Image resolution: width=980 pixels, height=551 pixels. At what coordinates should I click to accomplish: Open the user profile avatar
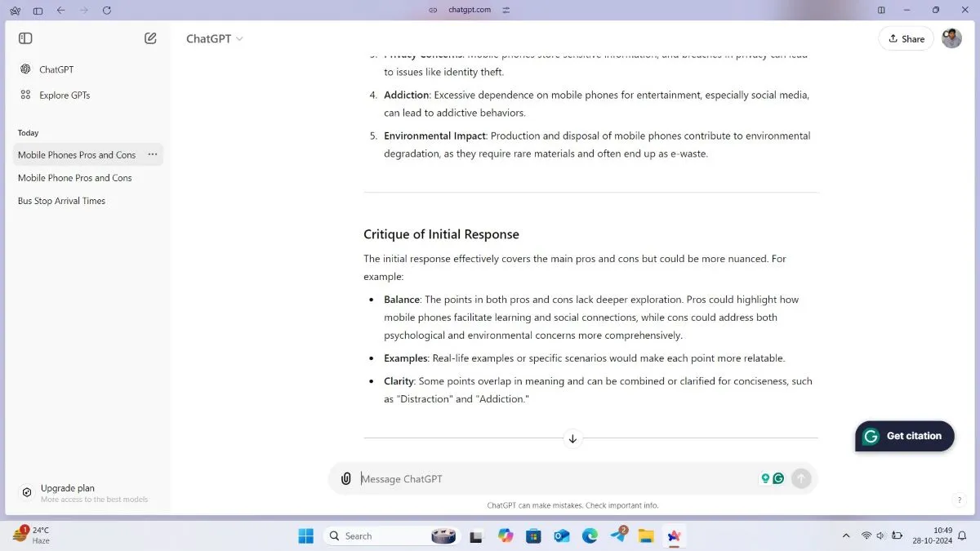click(951, 38)
